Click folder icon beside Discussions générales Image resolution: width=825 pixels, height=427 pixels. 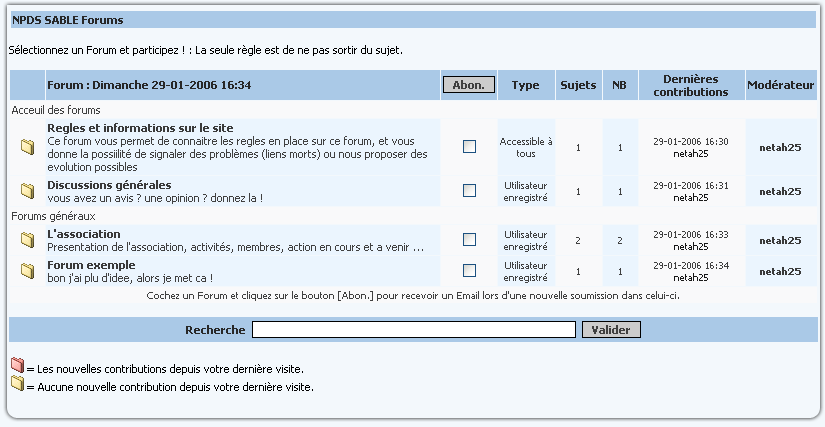[28, 190]
